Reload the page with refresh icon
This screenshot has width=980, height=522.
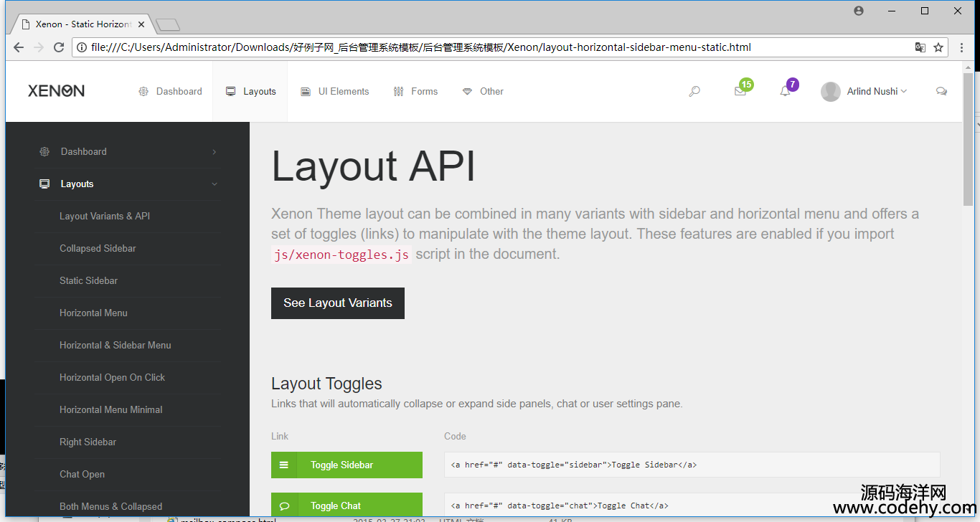pyautogui.click(x=59, y=47)
